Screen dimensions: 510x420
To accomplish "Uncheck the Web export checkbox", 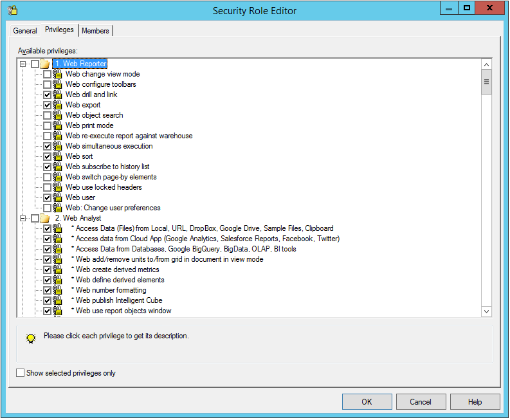I will point(47,105).
